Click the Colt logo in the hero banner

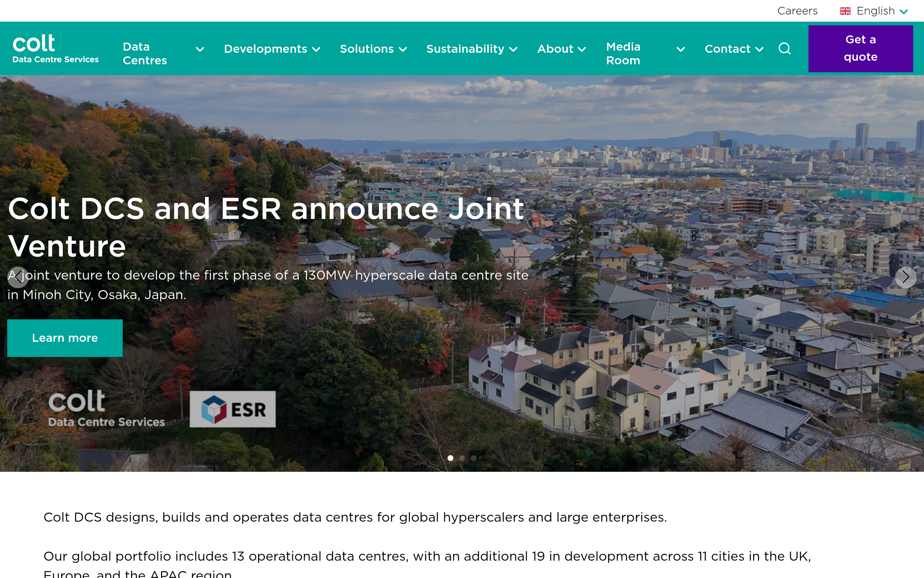click(106, 408)
